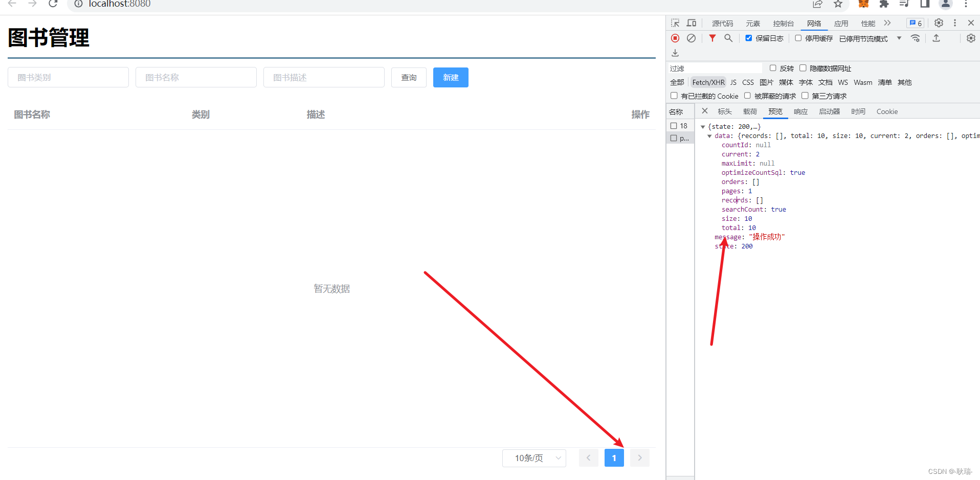The image size is (980, 480).
Task: Focus the network 过滤 text box
Action: [715, 68]
